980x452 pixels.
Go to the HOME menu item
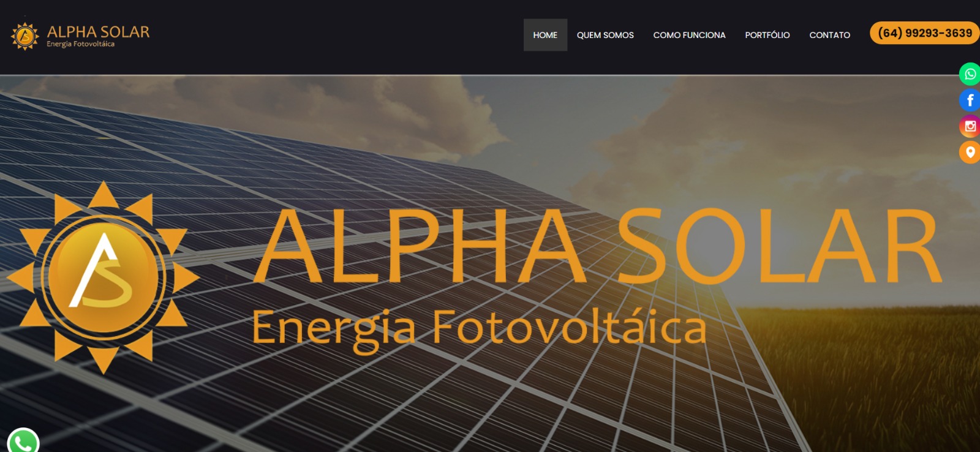pyautogui.click(x=545, y=35)
